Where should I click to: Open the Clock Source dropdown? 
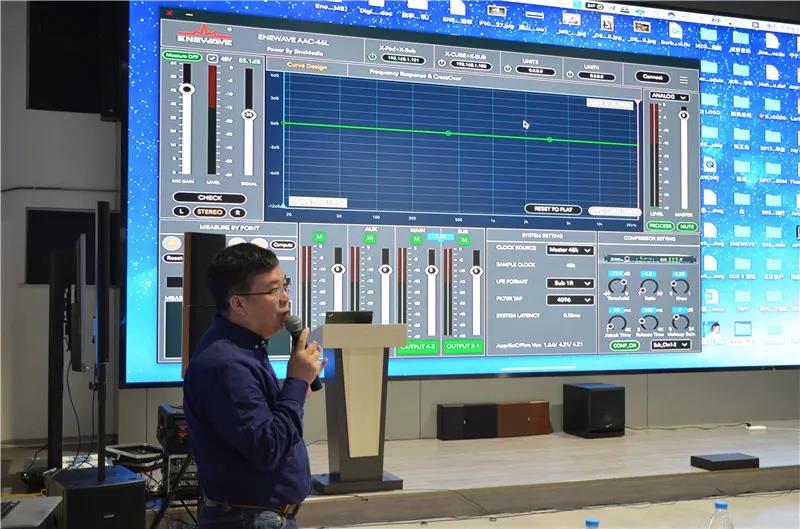pyautogui.click(x=570, y=250)
